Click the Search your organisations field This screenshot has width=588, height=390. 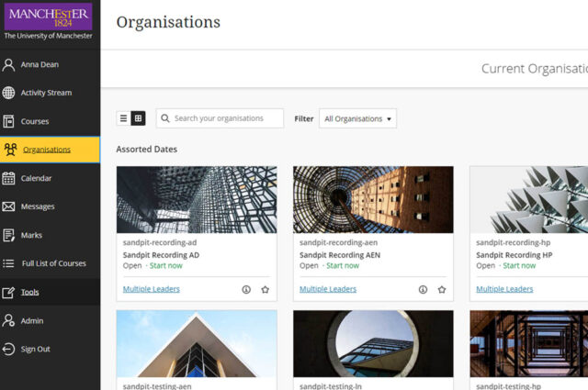coord(220,118)
